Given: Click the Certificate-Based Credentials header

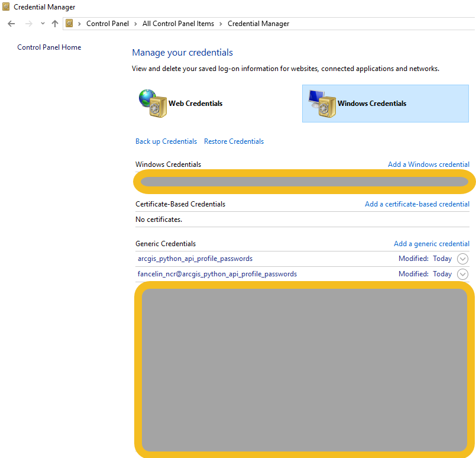Looking at the screenshot, I should pos(180,204).
